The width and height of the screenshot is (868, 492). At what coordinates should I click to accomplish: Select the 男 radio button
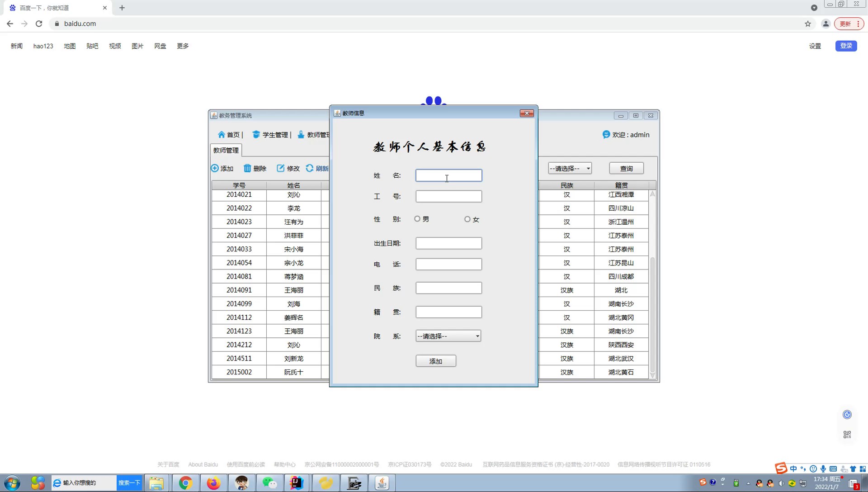coord(417,219)
